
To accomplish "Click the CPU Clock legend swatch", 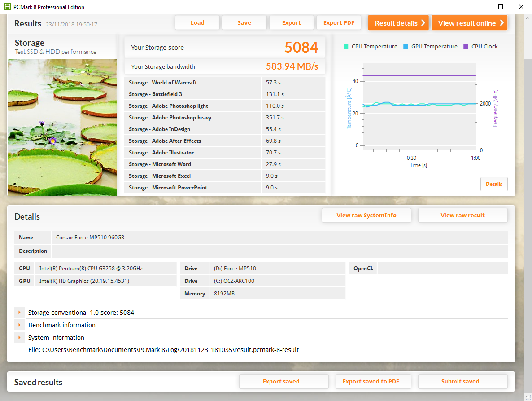I will (466, 47).
